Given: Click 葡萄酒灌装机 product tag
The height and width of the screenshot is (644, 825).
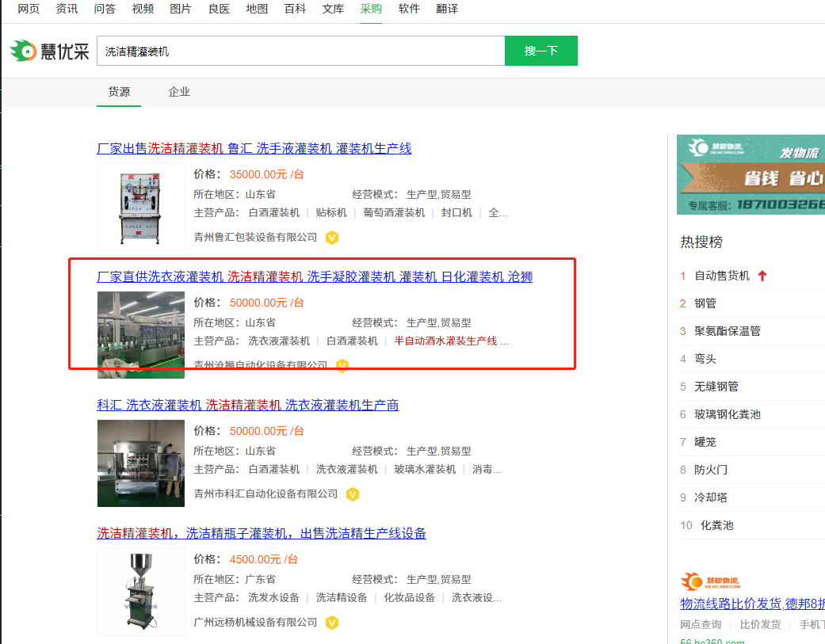Looking at the screenshot, I should click(394, 213).
